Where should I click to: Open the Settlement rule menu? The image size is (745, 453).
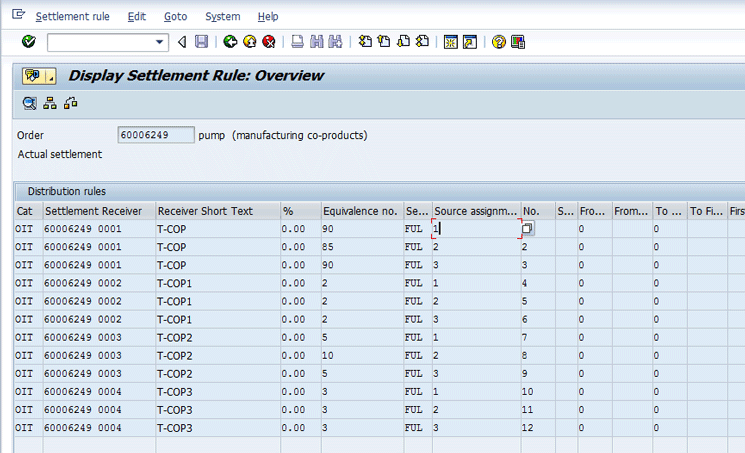[x=73, y=17]
